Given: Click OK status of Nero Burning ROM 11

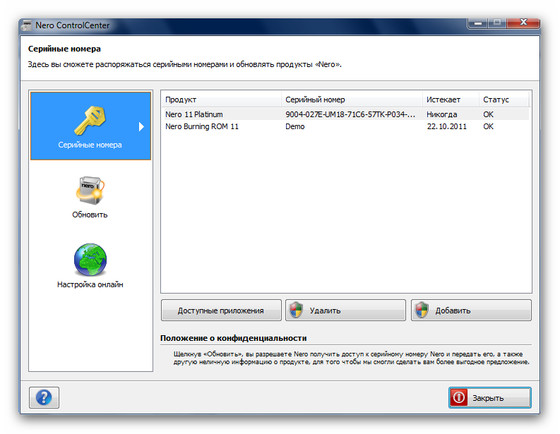Looking at the screenshot, I should 488,126.
